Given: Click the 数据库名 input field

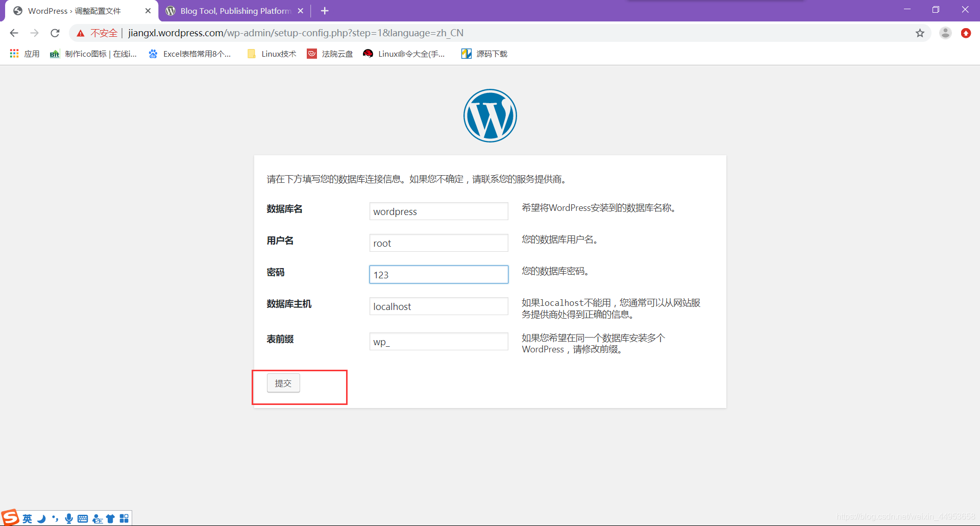Looking at the screenshot, I should tap(438, 211).
